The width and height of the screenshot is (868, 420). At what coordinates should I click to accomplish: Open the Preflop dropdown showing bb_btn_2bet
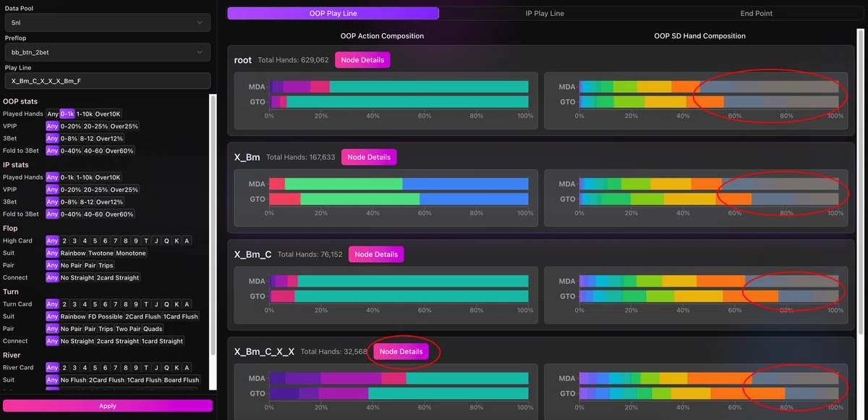pyautogui.click(x=107, y=52)
